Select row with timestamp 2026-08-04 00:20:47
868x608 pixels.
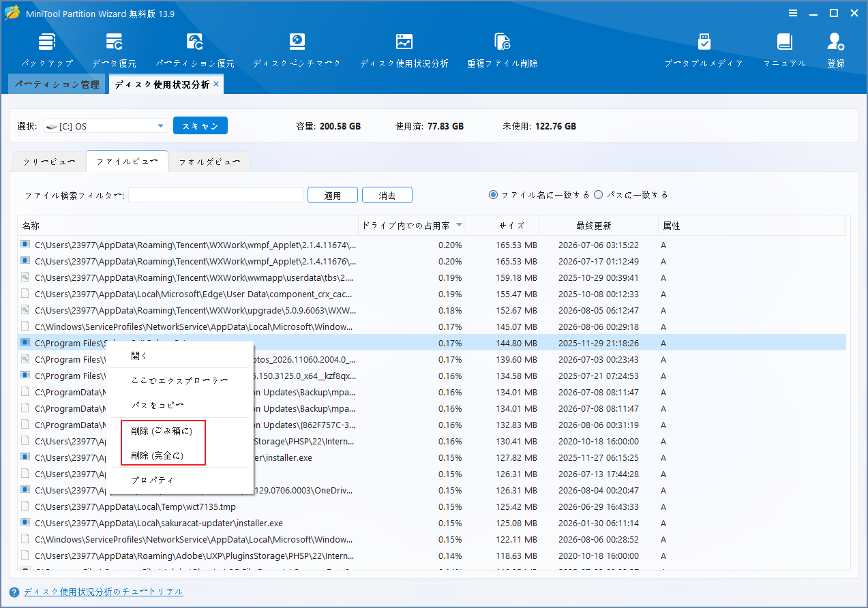tap(432, 490)
